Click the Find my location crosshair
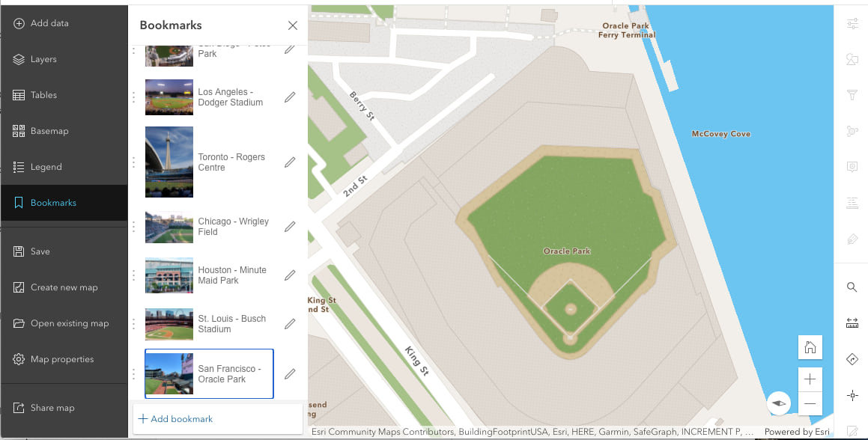The image size is (868, 440). pos(852,394)
